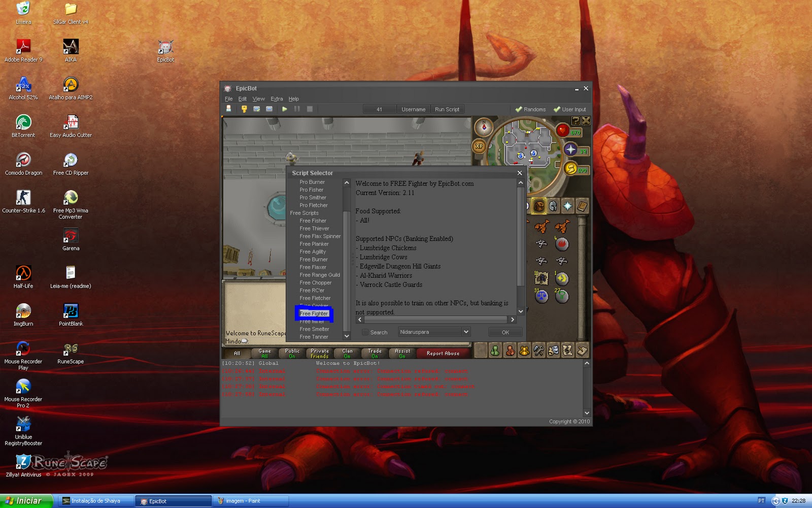812x508 pixels.
Task: Click the script list scroll-up arrow
Action: [x=347, y=183]
